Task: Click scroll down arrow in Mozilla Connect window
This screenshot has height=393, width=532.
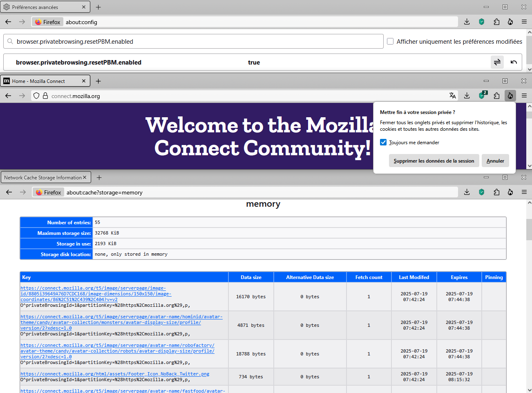Action: tap(529, 166)
